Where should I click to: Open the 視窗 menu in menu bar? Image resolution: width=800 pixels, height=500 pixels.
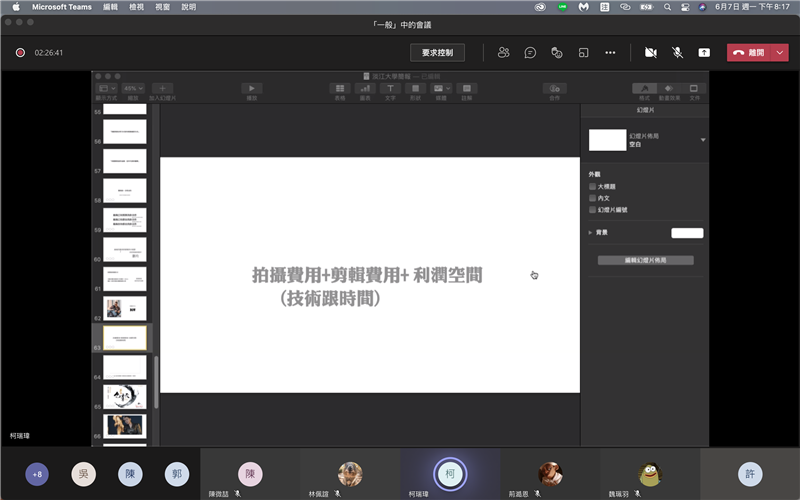162,7
